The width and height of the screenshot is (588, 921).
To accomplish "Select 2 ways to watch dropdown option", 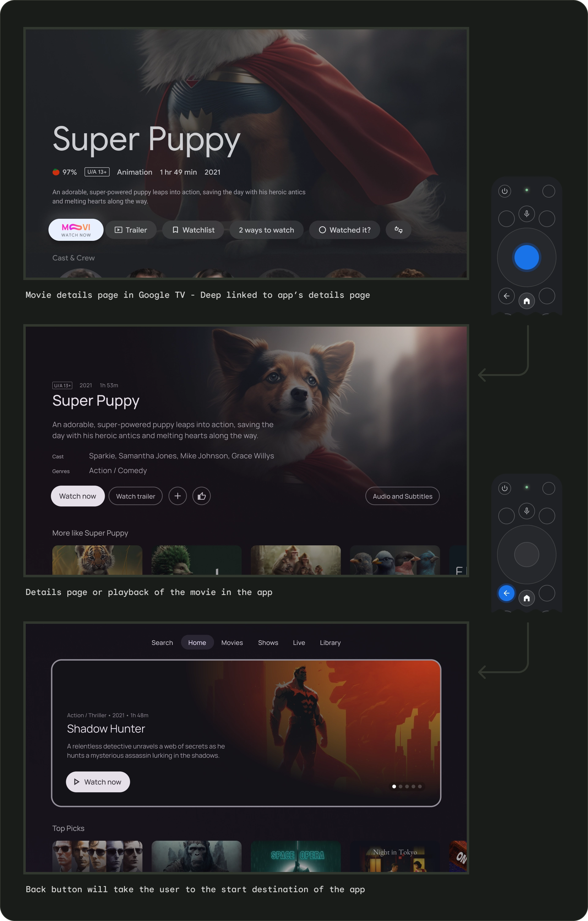I will click(x=266, y=229).
